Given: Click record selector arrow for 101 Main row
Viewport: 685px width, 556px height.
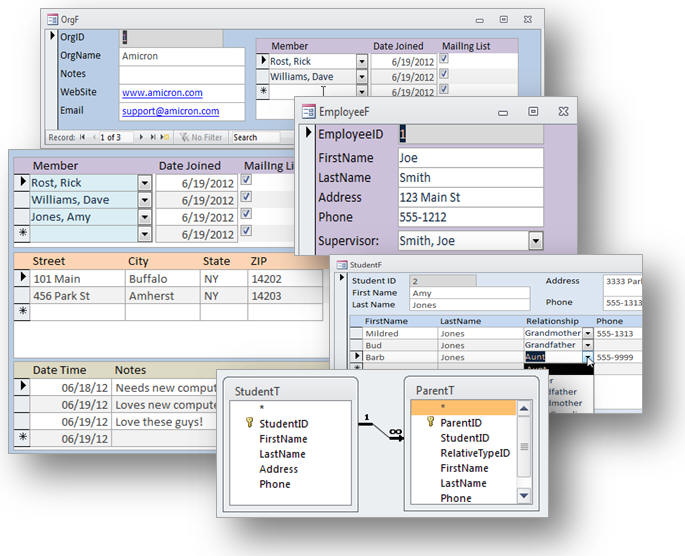Looking at the screenshot, I should coord(22,277).
